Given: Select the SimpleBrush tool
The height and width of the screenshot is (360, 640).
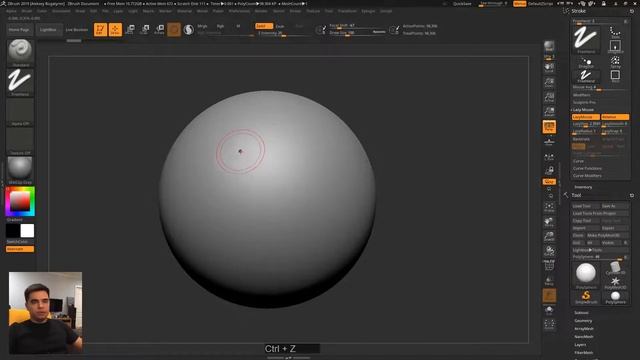Looking at the screenshot, I should (586, 298).
